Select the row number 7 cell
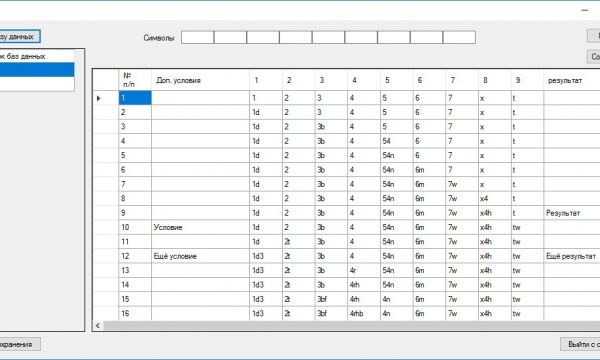Viewport: 600px width, 360px height. (x=135, y=184)
